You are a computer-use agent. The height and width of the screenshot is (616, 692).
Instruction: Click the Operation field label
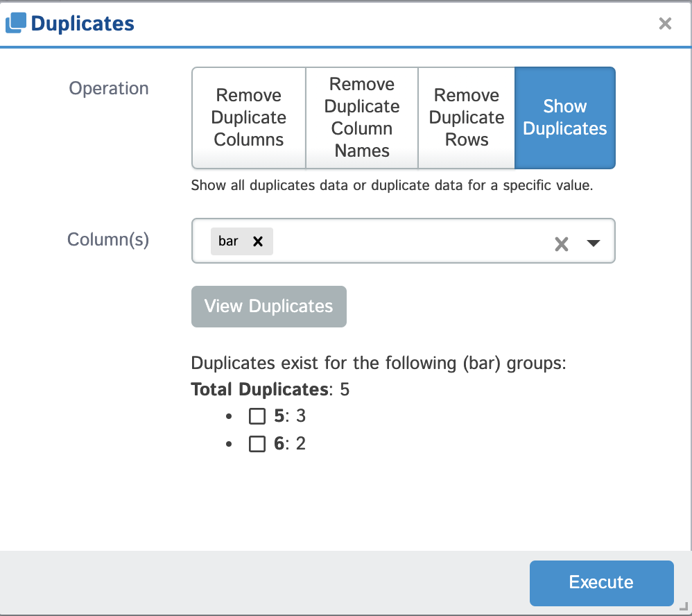point(109,89)
